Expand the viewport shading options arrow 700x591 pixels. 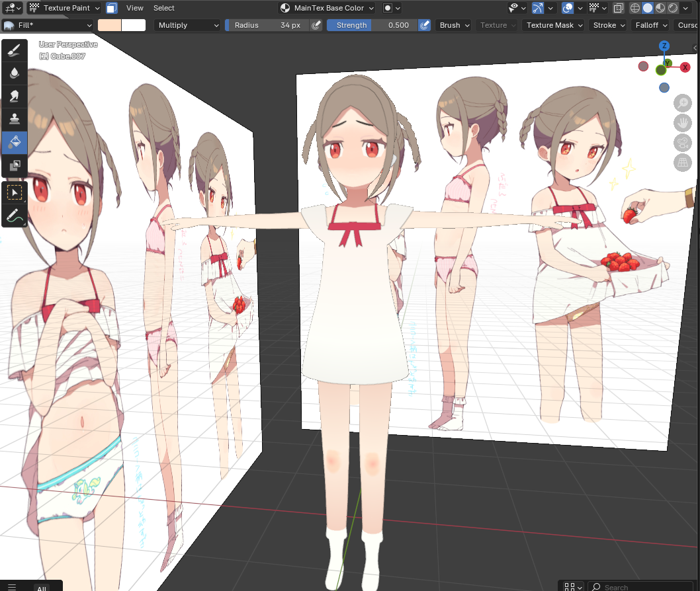685,8
